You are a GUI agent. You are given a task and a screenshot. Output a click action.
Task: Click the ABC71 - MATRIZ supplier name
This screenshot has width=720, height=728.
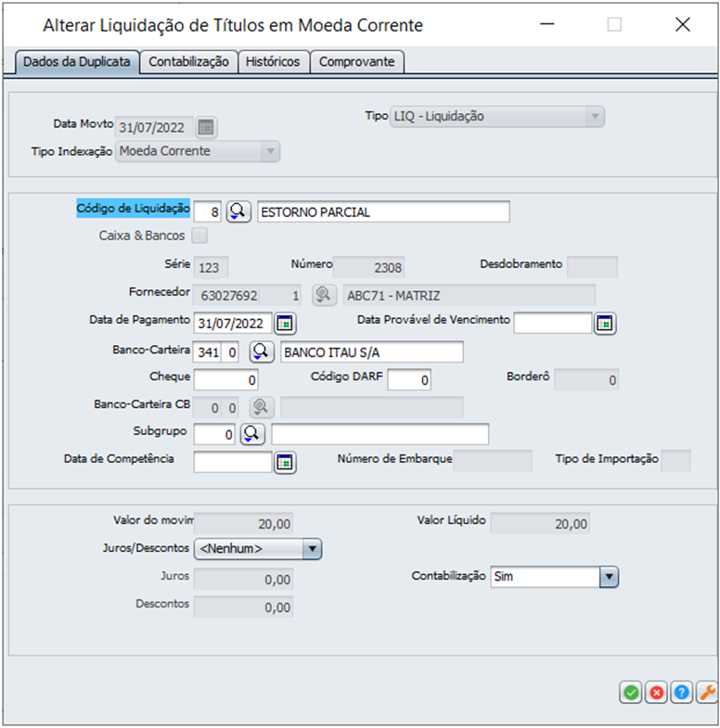pyautogui.click(x=469, y=295)
